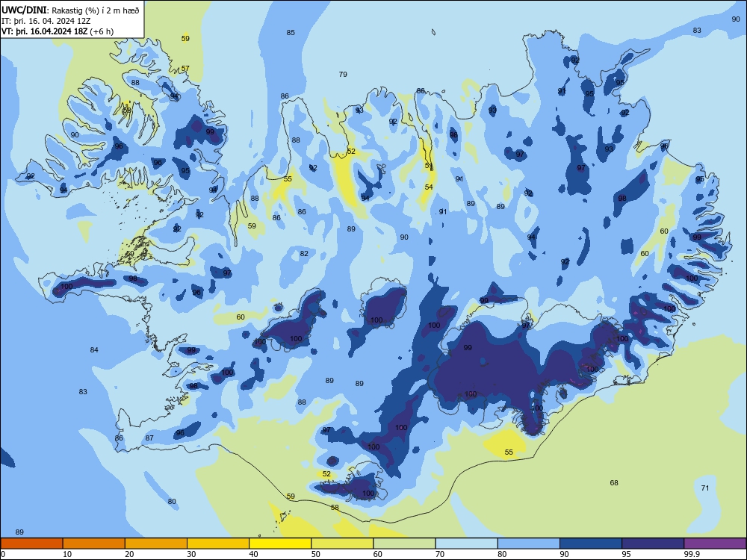Image resolution: width=747 pixels, height=560 pixels.
Task: Select the bright yellow 40–50 legend swatch
Action: pyautogui.click(x=280, y=544)
